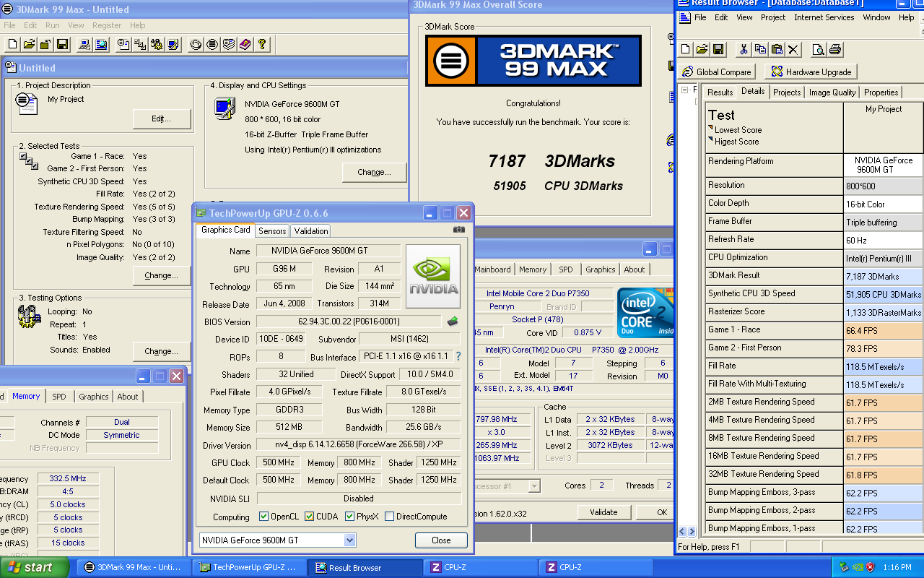The image size is (924, 578).
Task: Toggle the DirectCompute checkbox
Action: [x=390, y=517]
